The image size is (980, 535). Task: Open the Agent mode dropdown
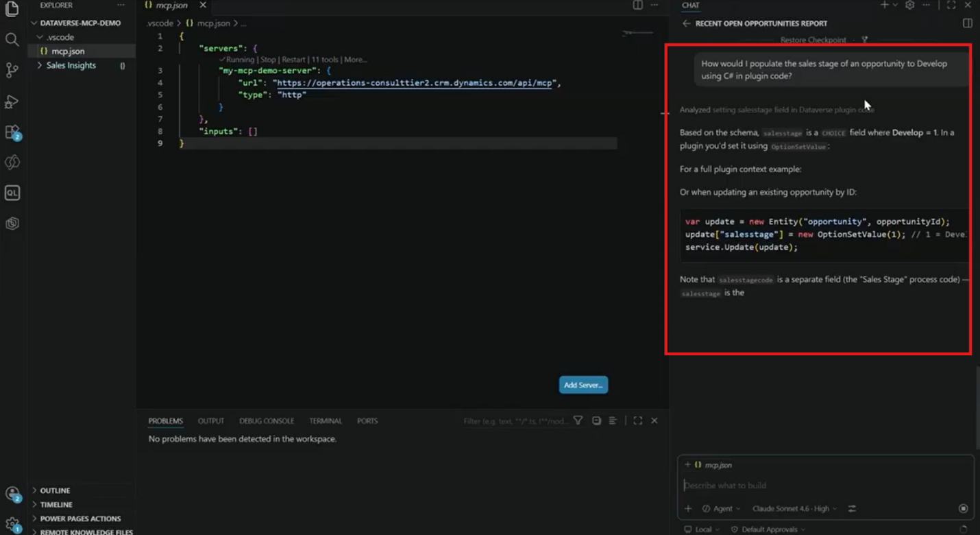(722, 509)
